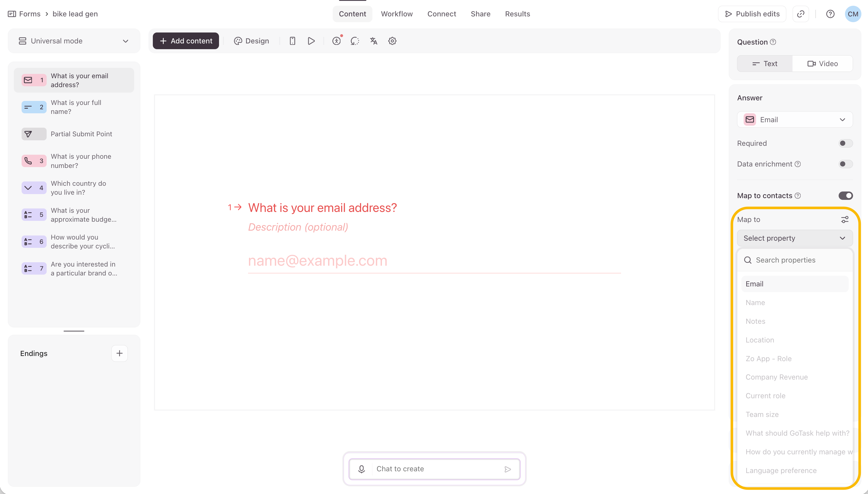Viewport: 868px width, 494px height.
Task: Open form settings gear icon
Action: tap(392, 41)
